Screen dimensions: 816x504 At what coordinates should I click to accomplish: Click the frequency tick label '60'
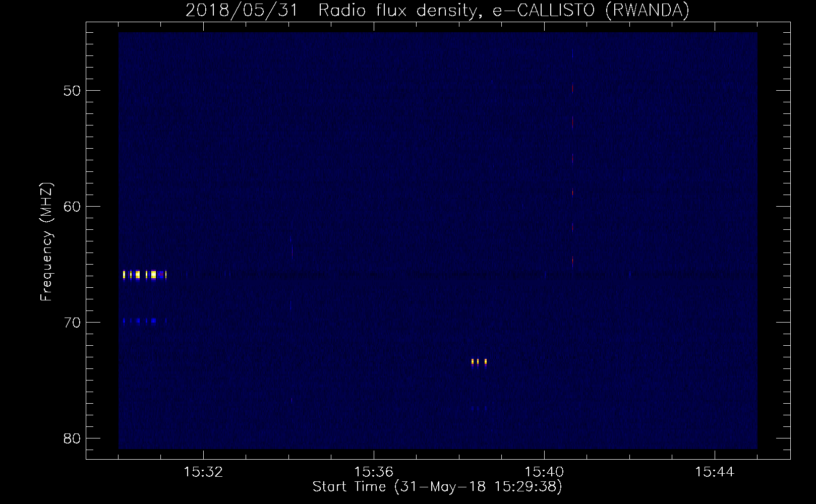(x=73, y=207)
